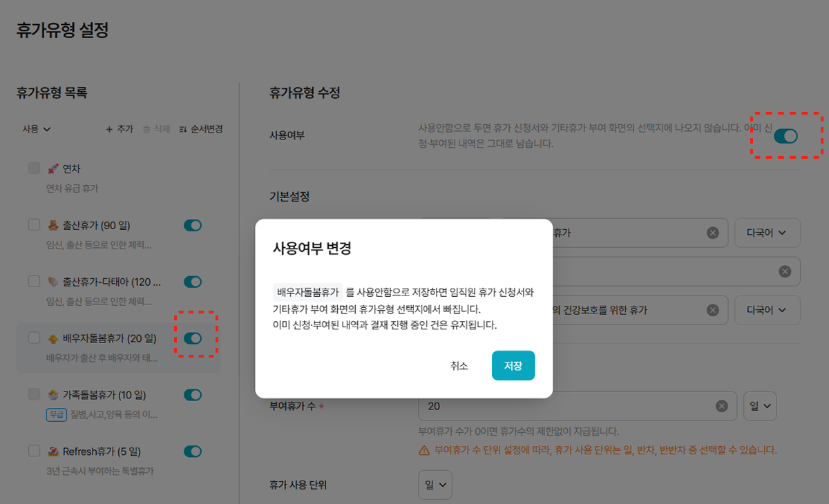
Task: Click the 휴가유형 설정 page title
Action: click(63, 30)
